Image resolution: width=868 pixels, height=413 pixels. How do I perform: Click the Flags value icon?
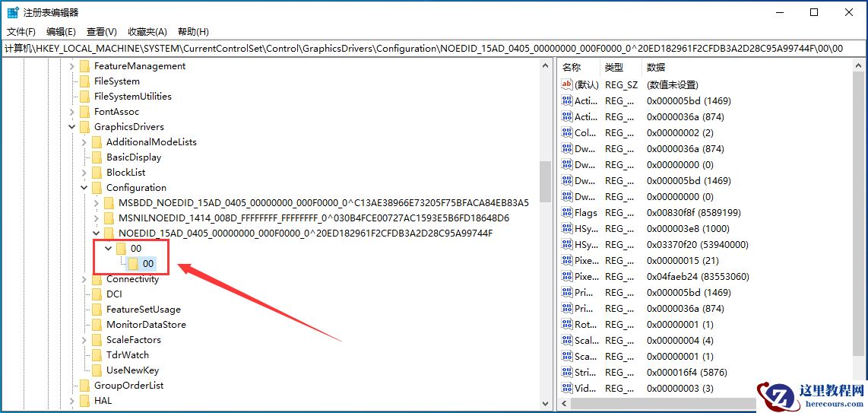[x=566, y=213]
